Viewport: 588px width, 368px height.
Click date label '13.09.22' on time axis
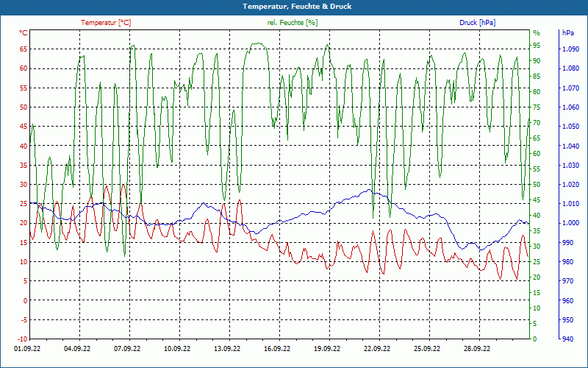pos(227,349)
